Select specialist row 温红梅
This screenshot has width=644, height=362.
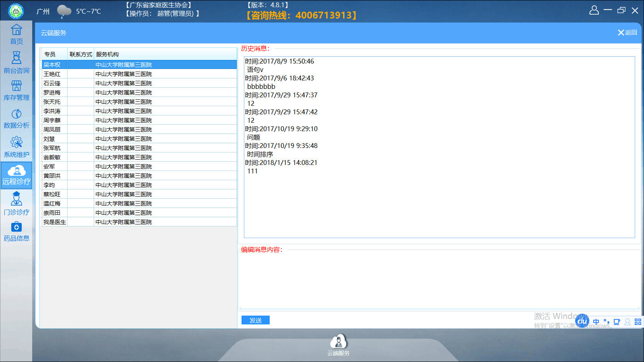pyautogui.click(x=139, y=204)
